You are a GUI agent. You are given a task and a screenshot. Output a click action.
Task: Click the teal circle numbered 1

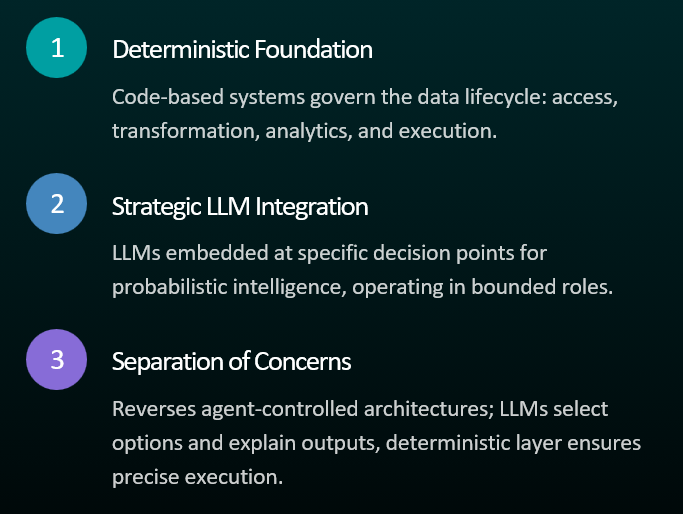57,48
